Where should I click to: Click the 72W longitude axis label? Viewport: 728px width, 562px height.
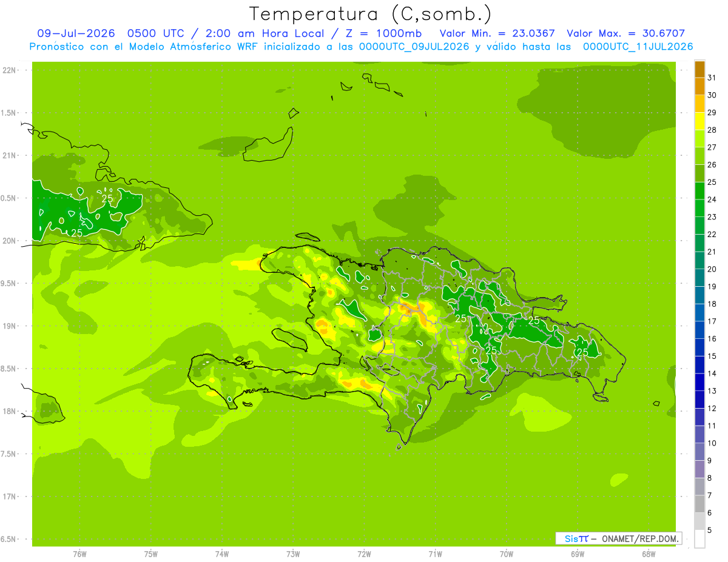point(364,554)
